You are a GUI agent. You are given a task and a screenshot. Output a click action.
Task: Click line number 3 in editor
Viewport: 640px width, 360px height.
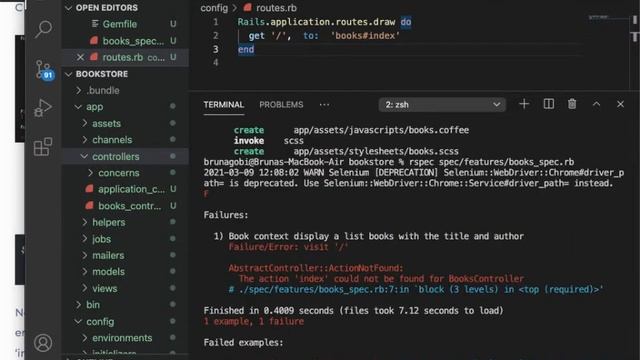pyautogui.click(x=216, y=49)
